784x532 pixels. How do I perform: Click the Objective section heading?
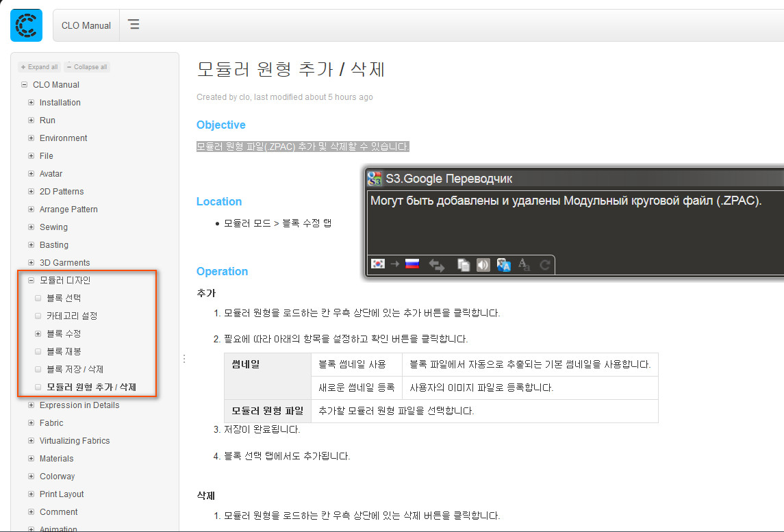tap(221, 125)
